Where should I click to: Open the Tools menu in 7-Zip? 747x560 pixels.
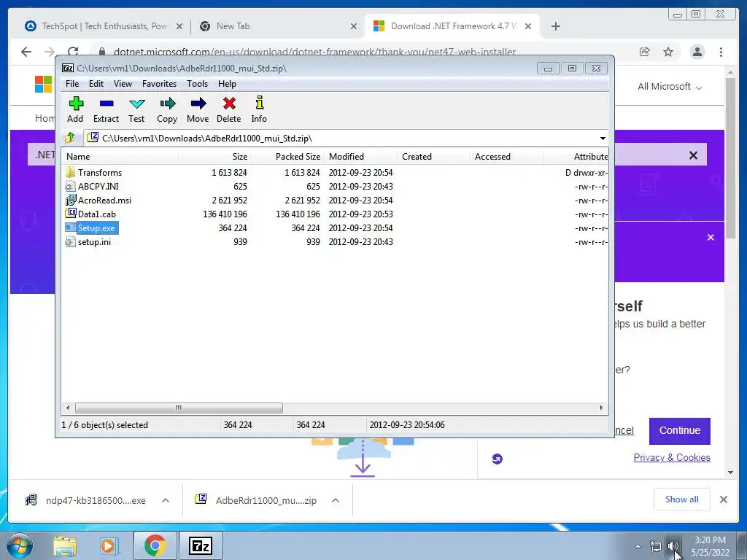click(x=197, y=84)
